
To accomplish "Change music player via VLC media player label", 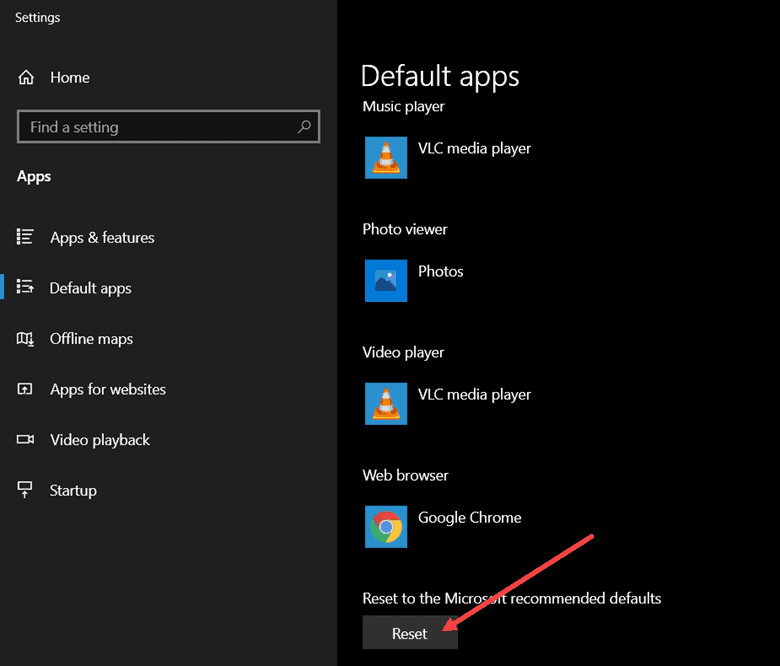I will (474, 149).
